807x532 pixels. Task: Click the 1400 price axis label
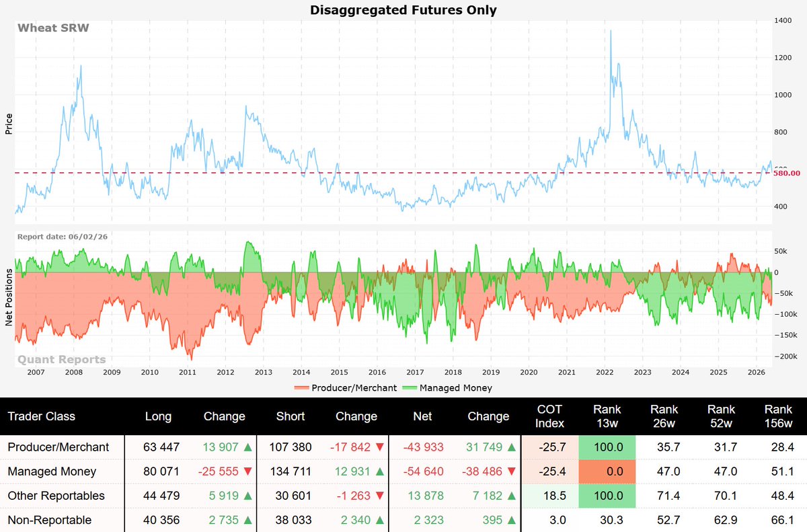coord(783,21)
